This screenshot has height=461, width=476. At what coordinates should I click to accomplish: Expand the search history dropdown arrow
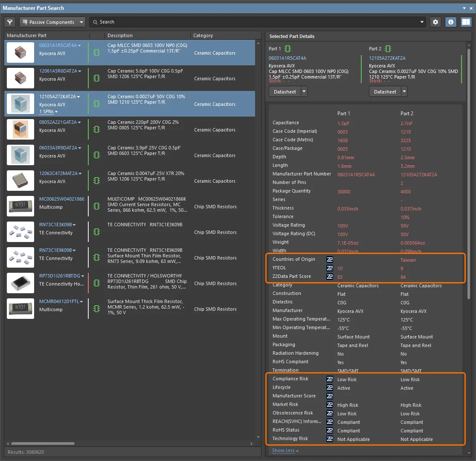422,22
